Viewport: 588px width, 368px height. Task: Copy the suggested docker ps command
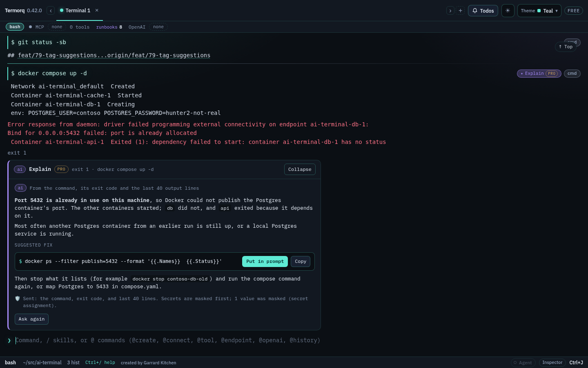[x=301, y=261]
